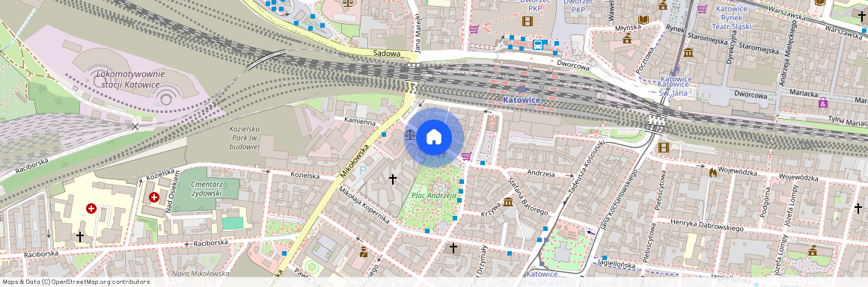Select the "Kozielska Park (w budowie)" label

[245, 138]
